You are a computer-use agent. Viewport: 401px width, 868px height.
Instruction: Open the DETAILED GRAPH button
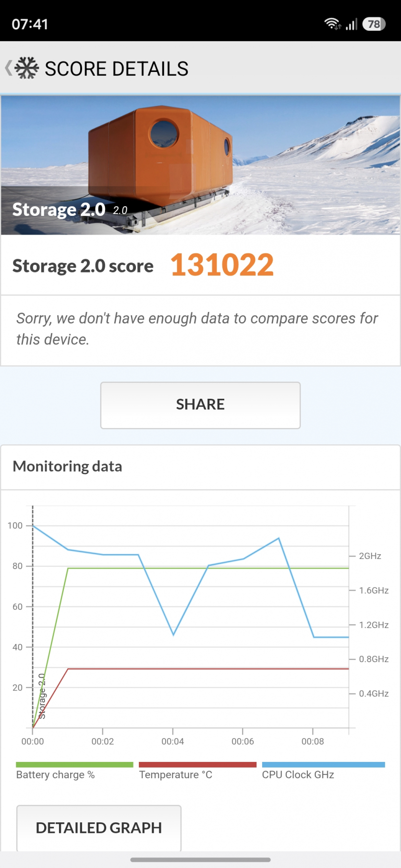99,828
